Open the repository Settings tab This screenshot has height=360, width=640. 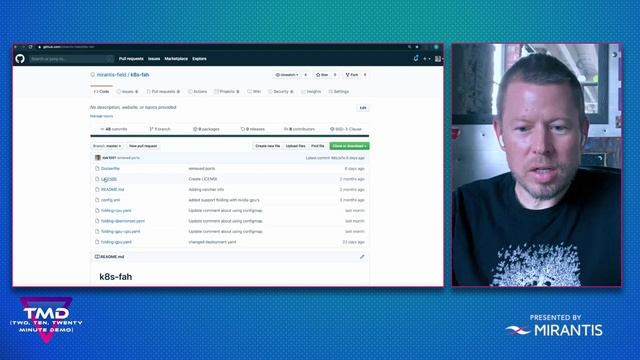(339, 91)
